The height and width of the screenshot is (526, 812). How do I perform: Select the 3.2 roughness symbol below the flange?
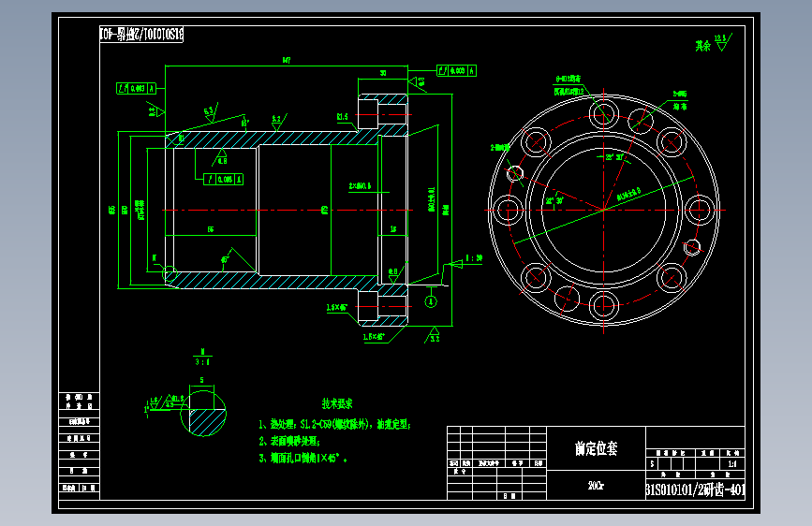pyautogui.click(x=434, y=335)
